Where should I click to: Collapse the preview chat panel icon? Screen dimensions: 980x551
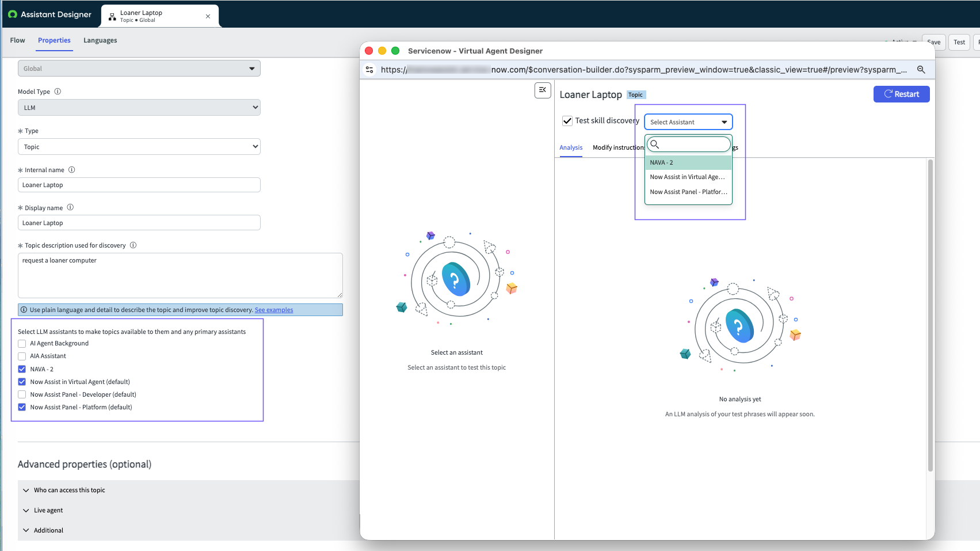(x=543, y=90)
